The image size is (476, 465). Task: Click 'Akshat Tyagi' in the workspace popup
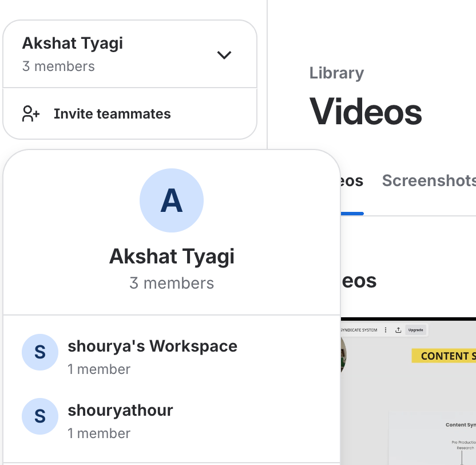172,256
